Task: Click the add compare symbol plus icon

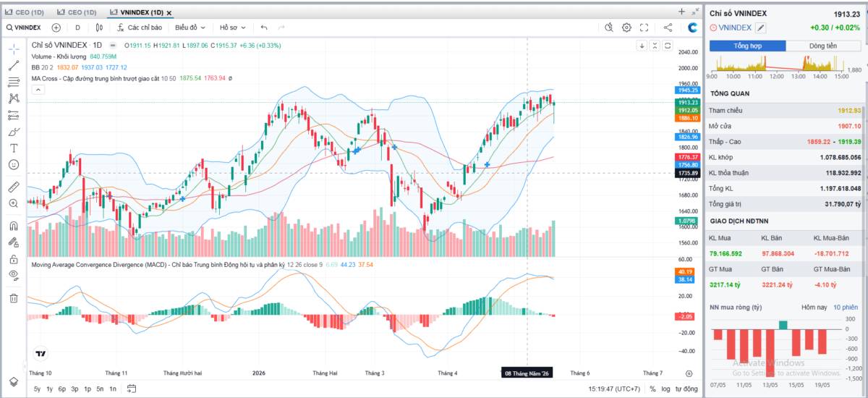Action: pos(56,27)
